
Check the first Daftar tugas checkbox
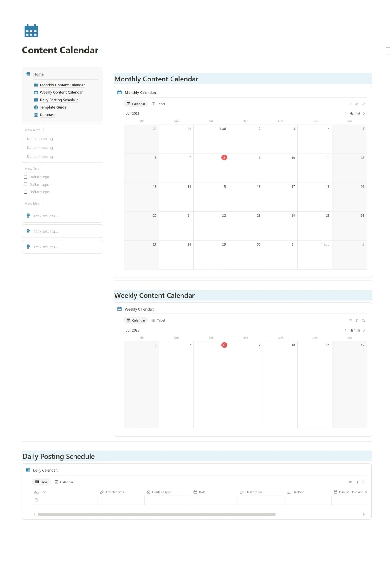click(25, 177)
